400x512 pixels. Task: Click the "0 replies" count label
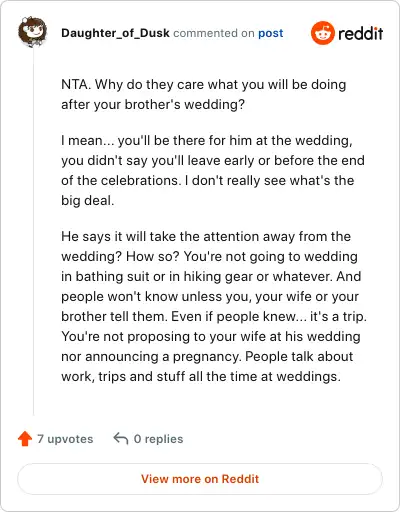click(x=158, y=439)
